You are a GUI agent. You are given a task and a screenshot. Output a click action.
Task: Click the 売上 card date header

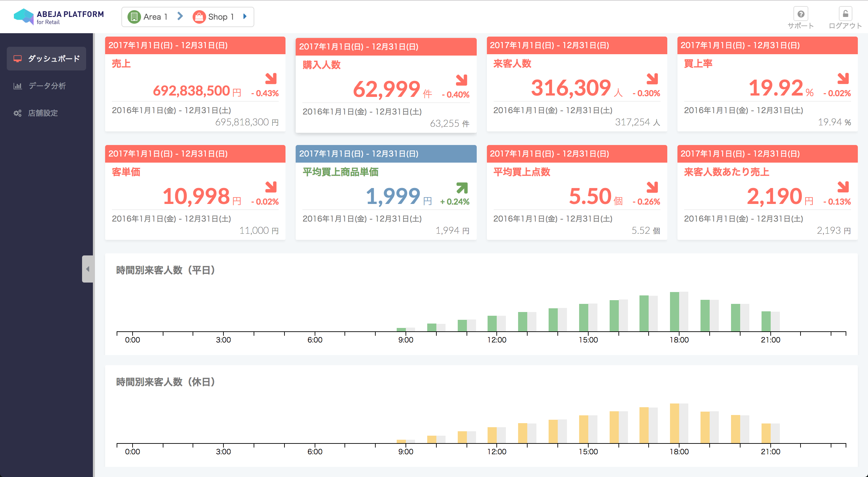pyautogui.click(x=195, y=45)
